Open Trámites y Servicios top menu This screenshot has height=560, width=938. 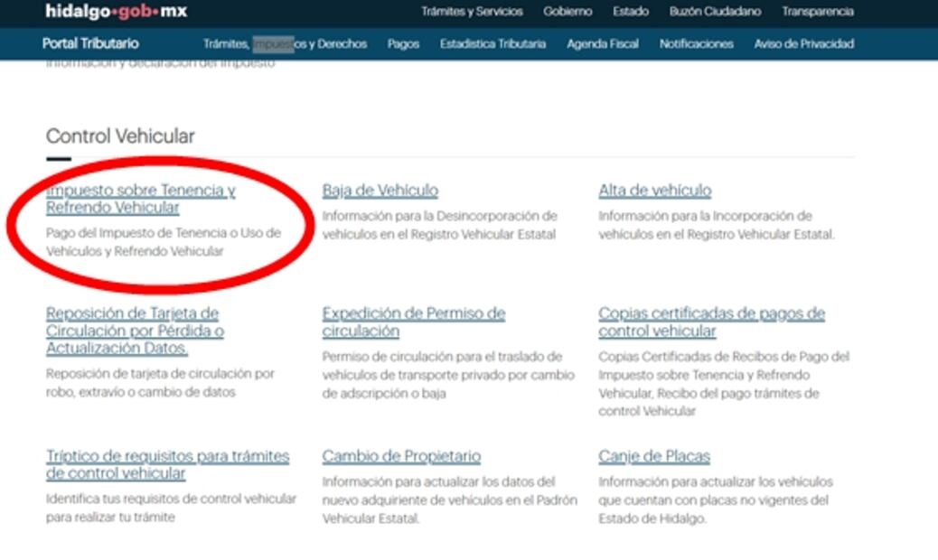coord(471,12)
